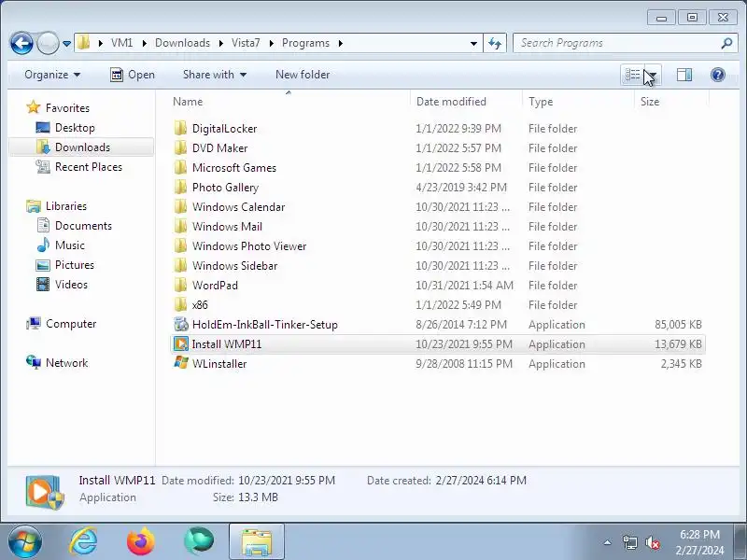Open the Windows Start menu

click(x=24, y=542)
